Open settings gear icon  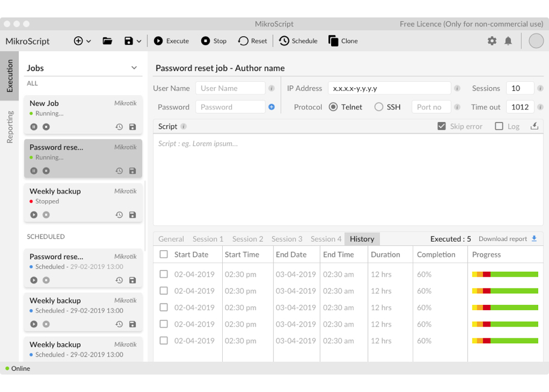point(492,41)
